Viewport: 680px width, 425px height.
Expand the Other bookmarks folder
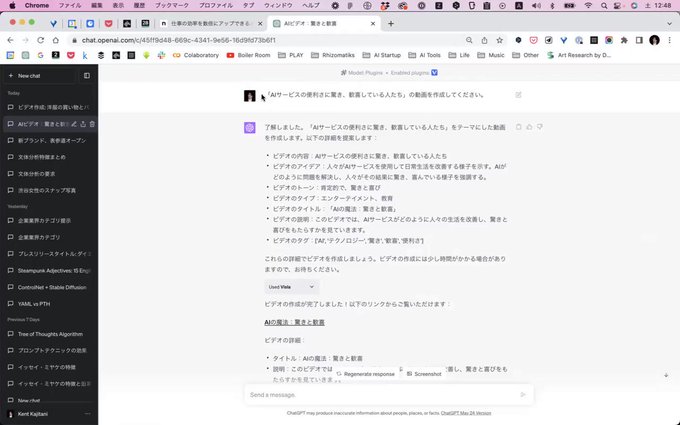click(526, 55)
